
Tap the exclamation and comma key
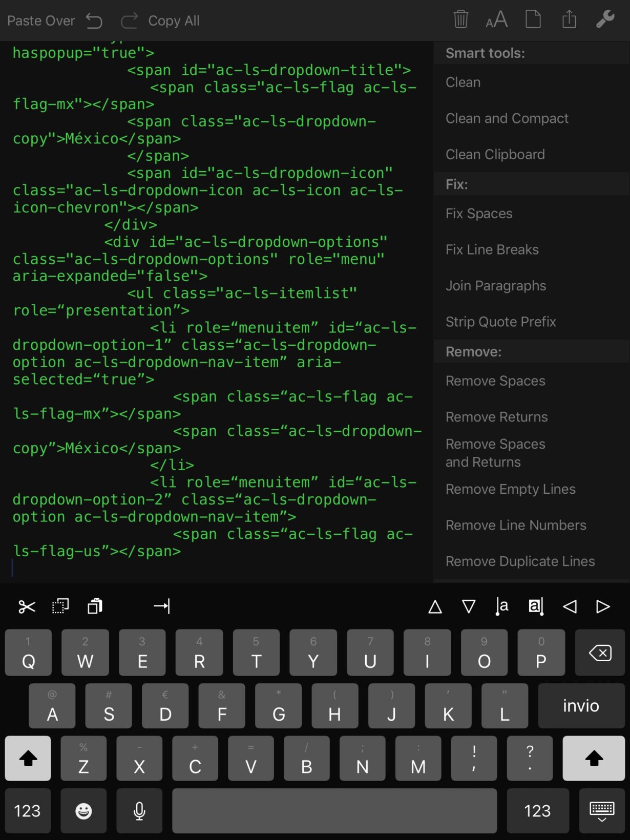click(x=474, y=758)
